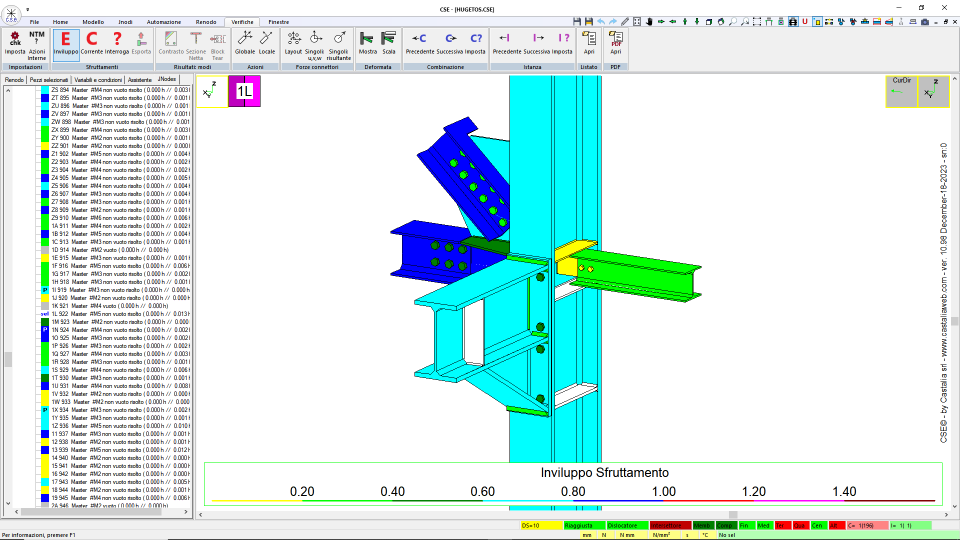
Task: Click the Dislocatore status button
Action: [x=627, y=525]
